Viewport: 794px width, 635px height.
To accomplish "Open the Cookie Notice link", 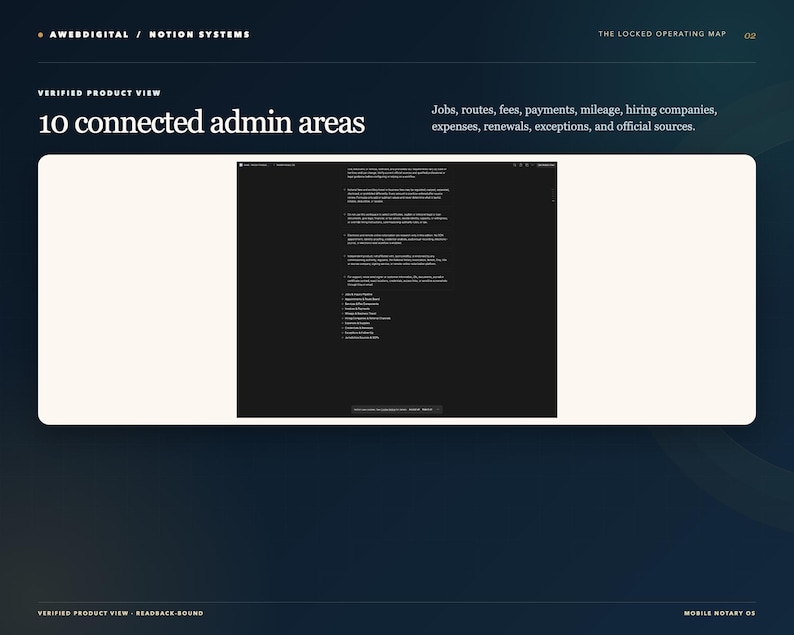I will [388, 410].
